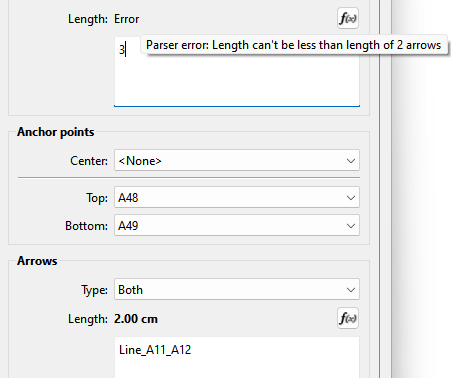The image size is (451, 378).
Task: Click the vertical panel divider on the right
Action: pyautogui.click(x=380, y=189)
